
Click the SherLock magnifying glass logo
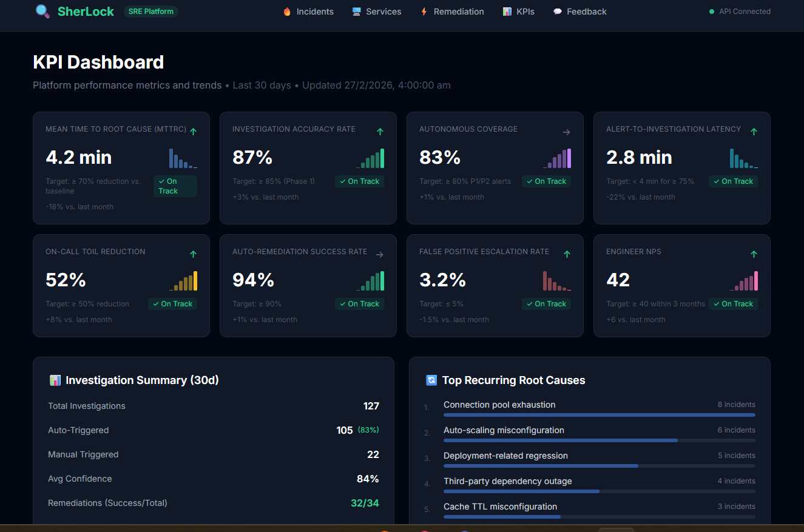[43, 11]
